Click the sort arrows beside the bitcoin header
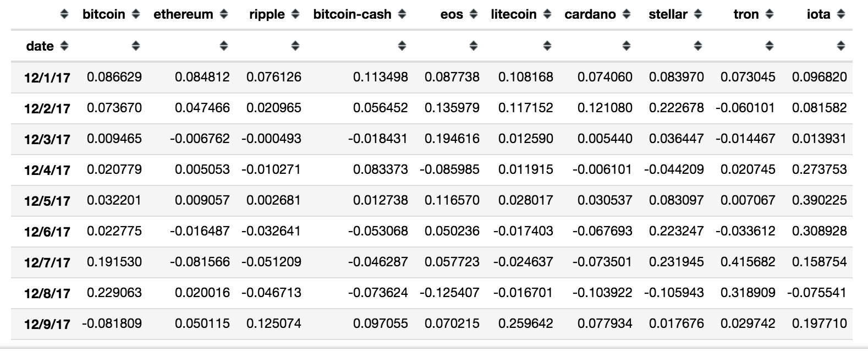Image resolution: width=868 pixels, height=351 pixels. pyautogui.click(x=136, y=15)
